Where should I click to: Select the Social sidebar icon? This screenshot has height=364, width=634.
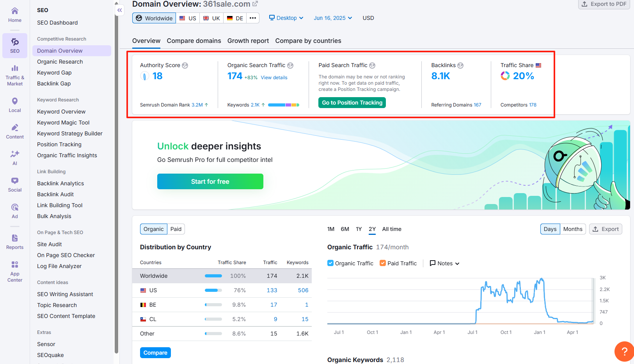coord(14,183)
